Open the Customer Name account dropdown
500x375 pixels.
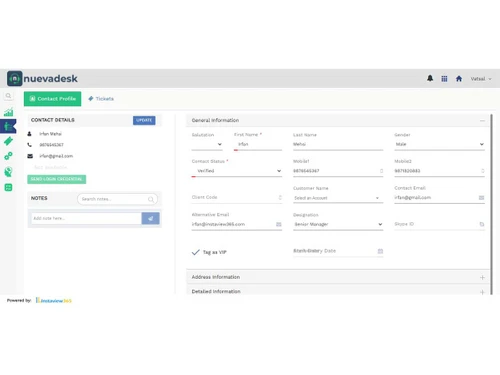click(338, 198)
